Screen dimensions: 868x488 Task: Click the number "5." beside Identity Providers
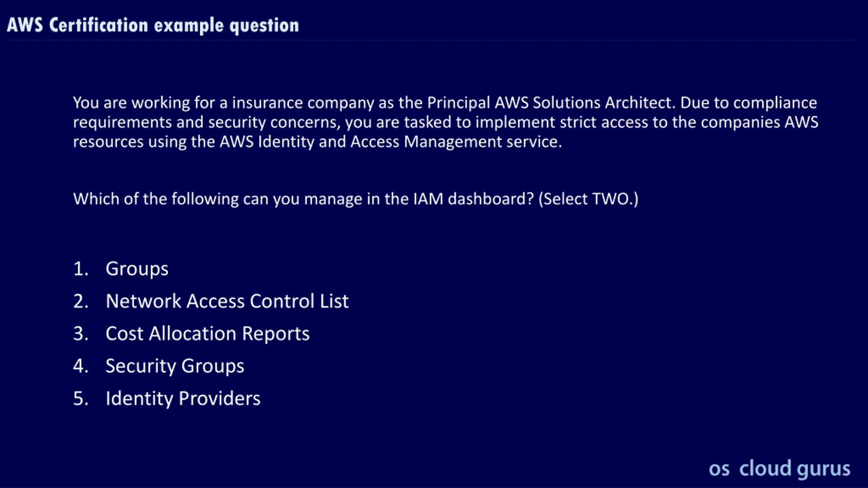coord(81,399)
